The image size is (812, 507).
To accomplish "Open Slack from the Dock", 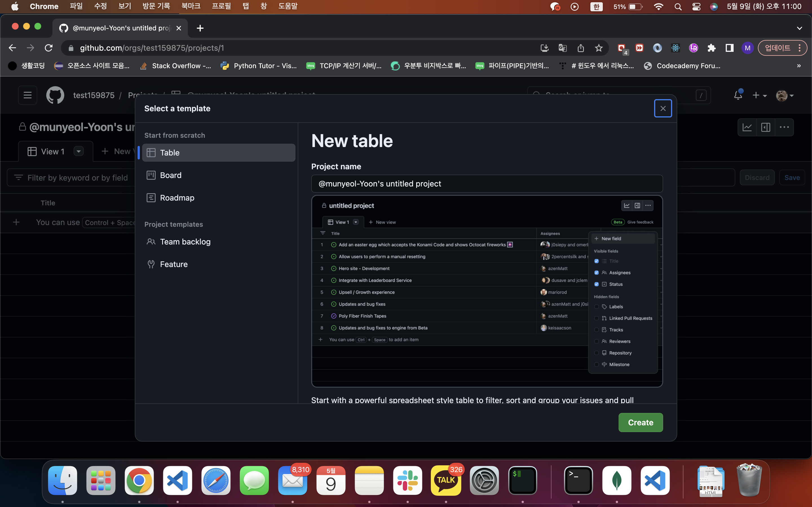I will coord(407,481).
